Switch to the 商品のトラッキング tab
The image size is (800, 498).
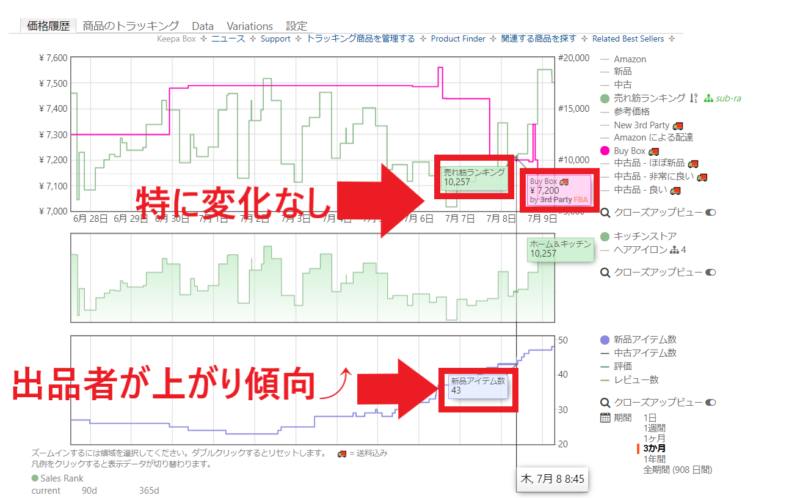131,25
